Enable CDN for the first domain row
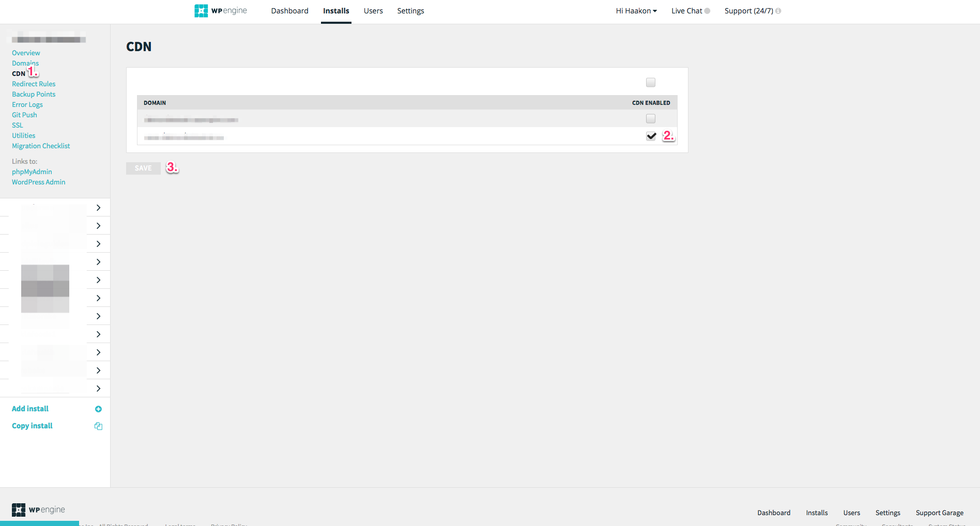The width and height of the screenshot is (980, 526). point(651,119)
